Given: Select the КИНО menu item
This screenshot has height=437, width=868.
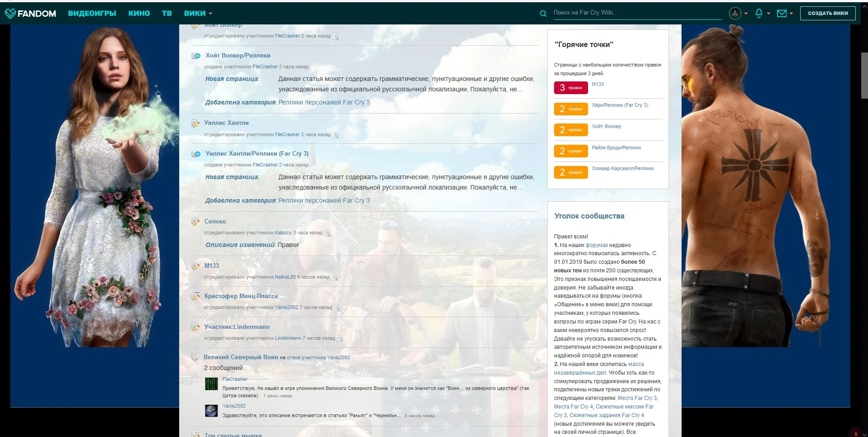Looking at the screenshot, I should [139, 14].
